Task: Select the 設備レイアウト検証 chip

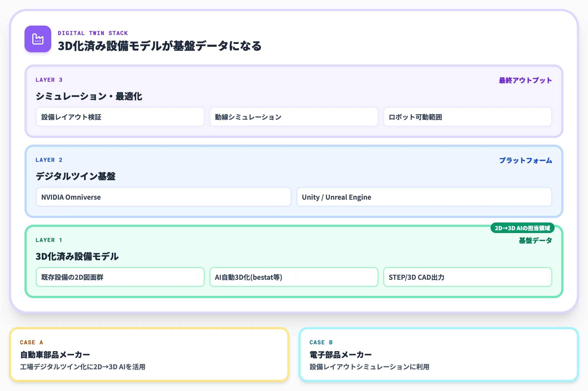Action: coord(120,117)
